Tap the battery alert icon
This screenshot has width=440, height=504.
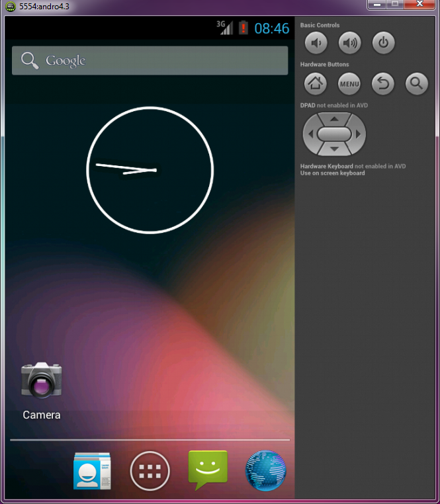pos(243,28)
